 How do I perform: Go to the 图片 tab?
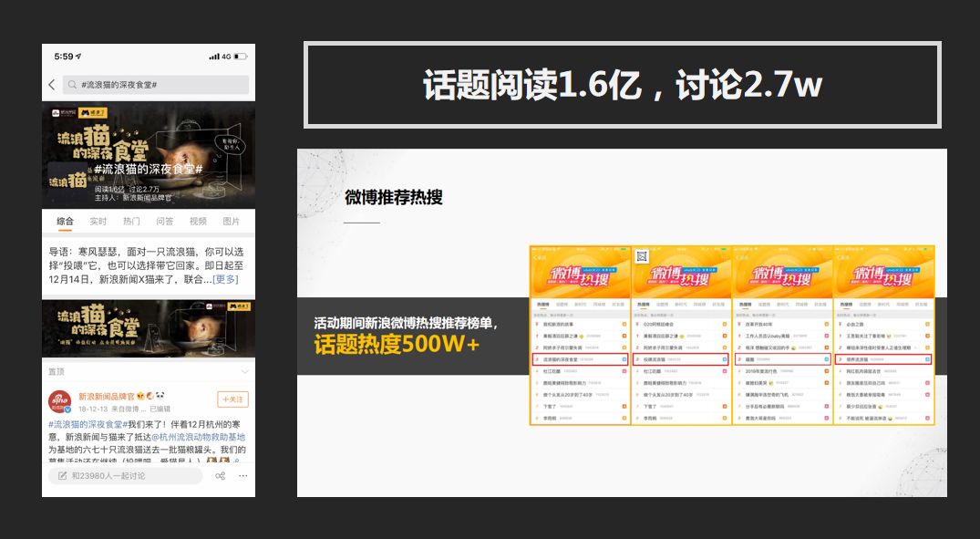pyautogui.click(x=232, y=222)
